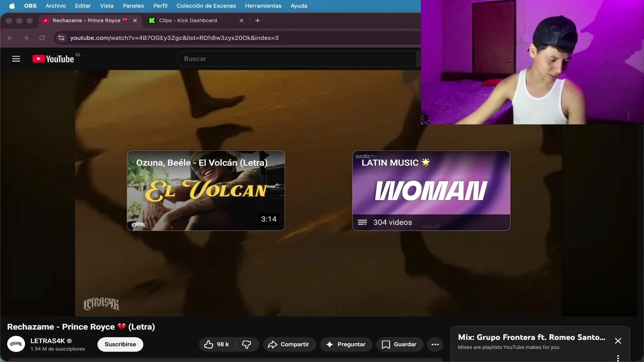Screen dimensions: 644x362
Task: Close the Mix playlist panel
Action: [x=618, y=341]
